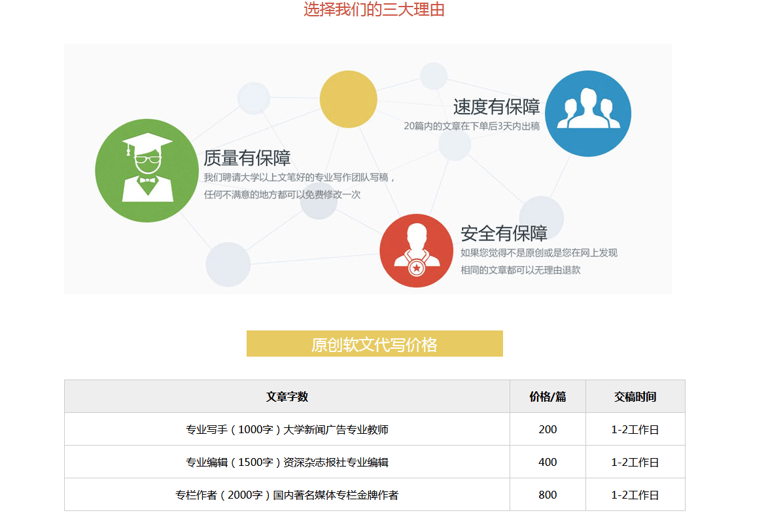Select the 专业编辑（1500字）row description
Screen dimensions: 766x532
287,462
